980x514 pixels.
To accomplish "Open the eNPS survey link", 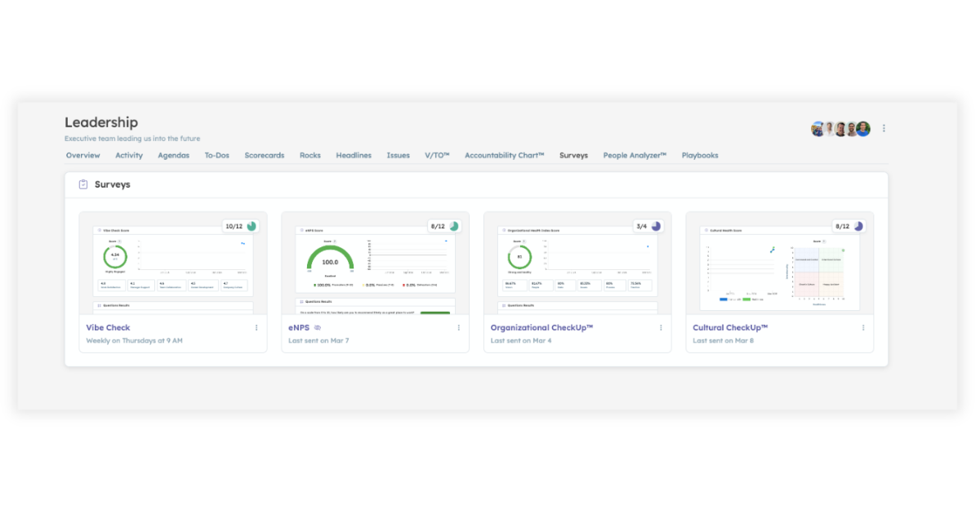I will pos(299,328).
